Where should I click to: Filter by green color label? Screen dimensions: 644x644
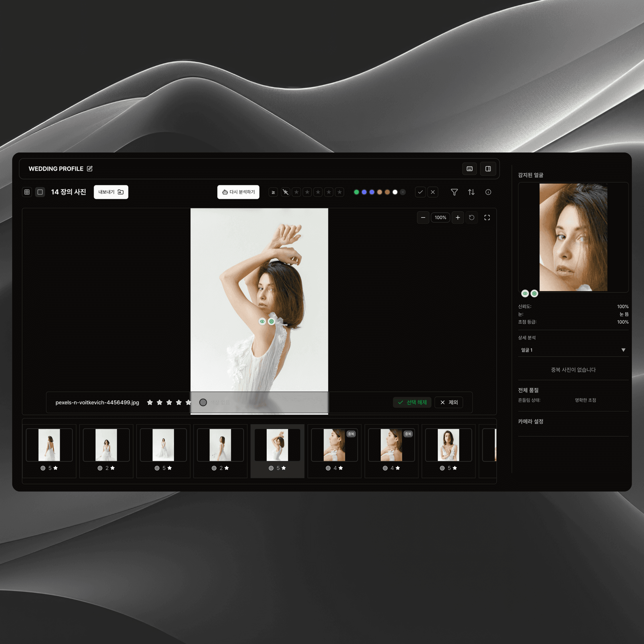[x=356, y=192]
